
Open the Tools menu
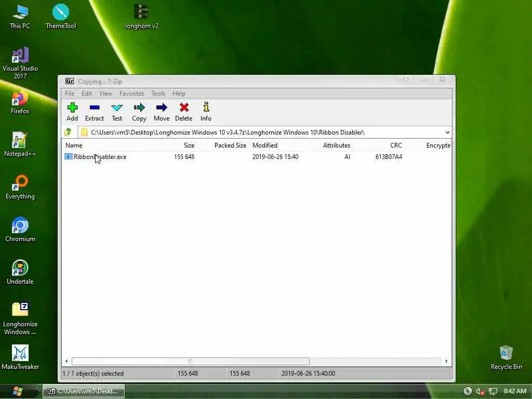158,94
